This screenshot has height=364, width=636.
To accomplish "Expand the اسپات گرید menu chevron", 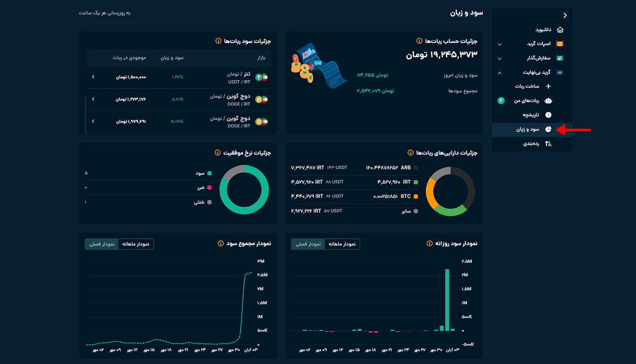I will click(x=499, y=44).
